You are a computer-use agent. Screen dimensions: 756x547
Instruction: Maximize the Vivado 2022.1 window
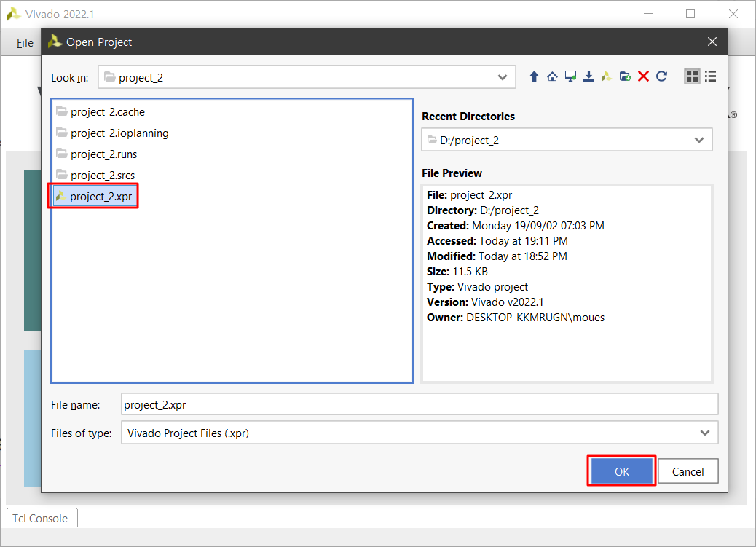click(690, 14)
